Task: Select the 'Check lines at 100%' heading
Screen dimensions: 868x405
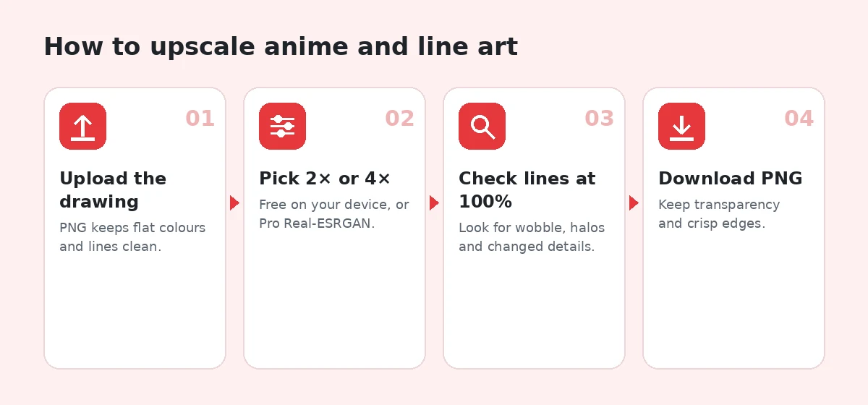Action: (x=527, y=189)
